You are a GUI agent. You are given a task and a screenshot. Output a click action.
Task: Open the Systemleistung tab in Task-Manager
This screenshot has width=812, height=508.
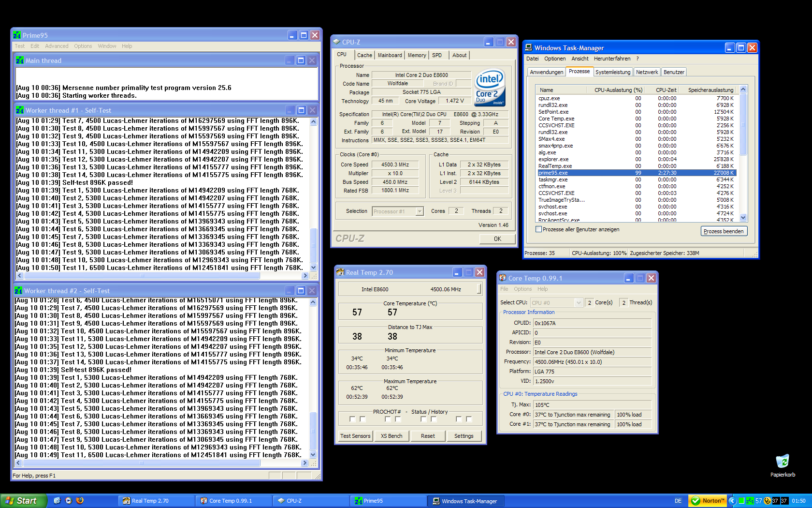613,72
